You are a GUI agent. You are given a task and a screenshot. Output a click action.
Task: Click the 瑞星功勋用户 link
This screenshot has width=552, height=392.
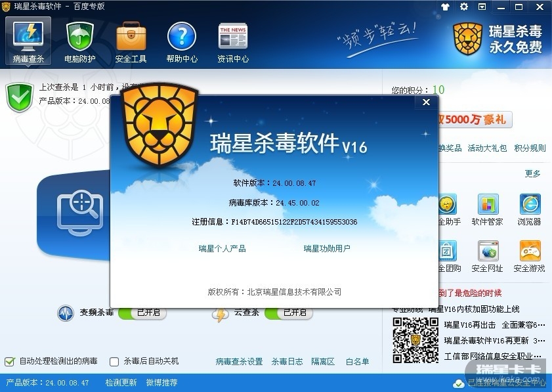327,249
